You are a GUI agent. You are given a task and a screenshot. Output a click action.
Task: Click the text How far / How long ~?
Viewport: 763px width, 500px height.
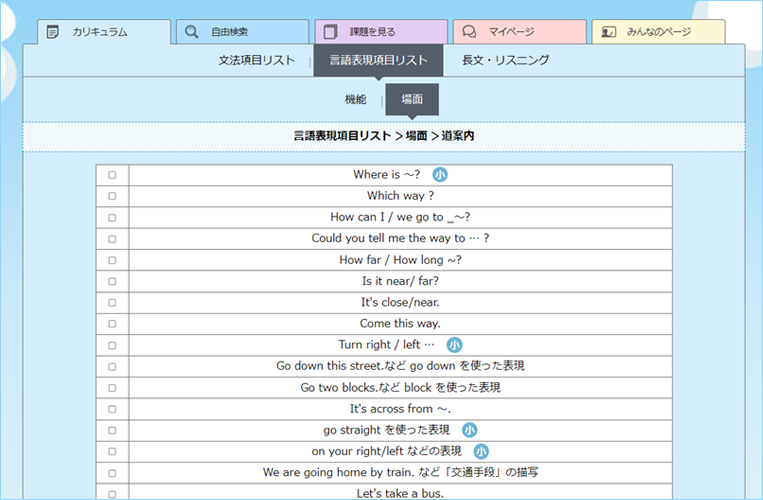tap(400, 260)
